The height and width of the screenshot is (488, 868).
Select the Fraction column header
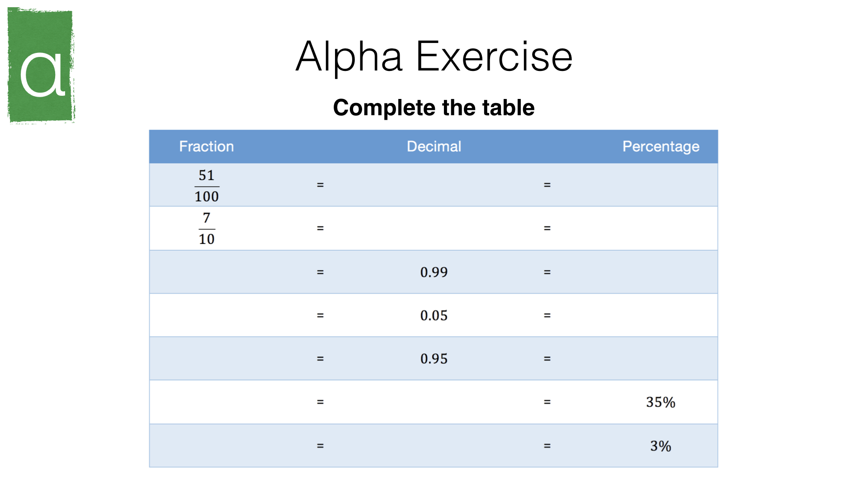(x=207, y=146)
